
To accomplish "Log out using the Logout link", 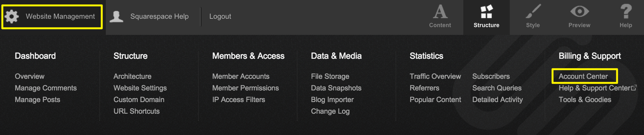I will pyautogui.click(x=220, y=16).
